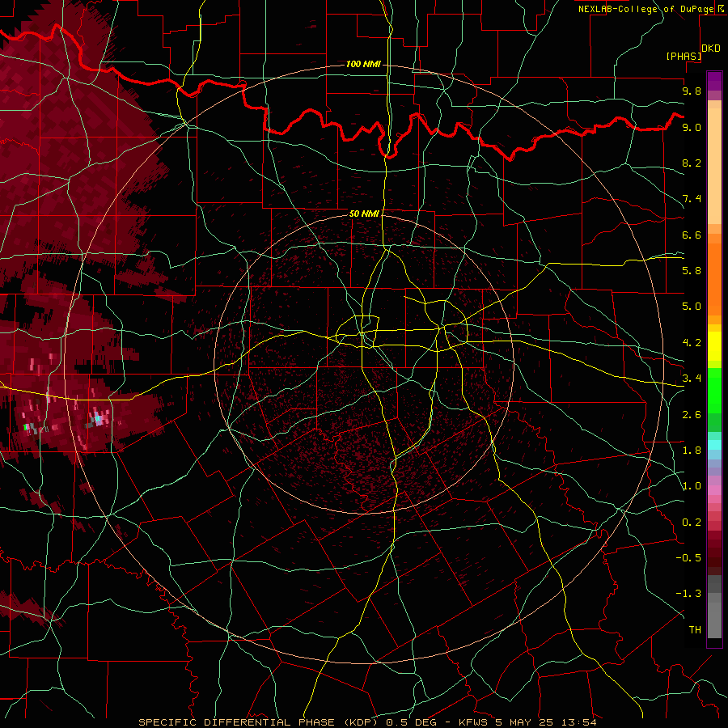Click the NEXLAB-College of DuPage watermark text
The height and width of the screenshot is (728, 728).
645,9
